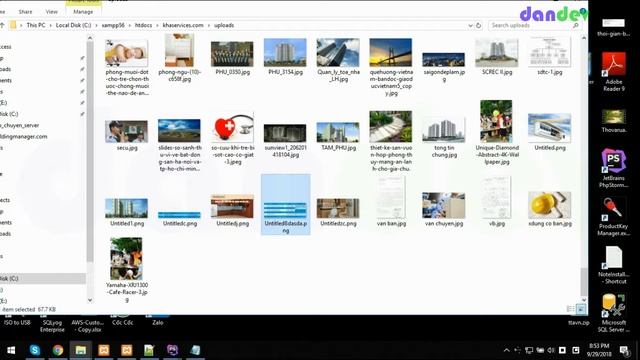Open the notification center icon
This screenshot has height=360, width=640.
point(624,350)
